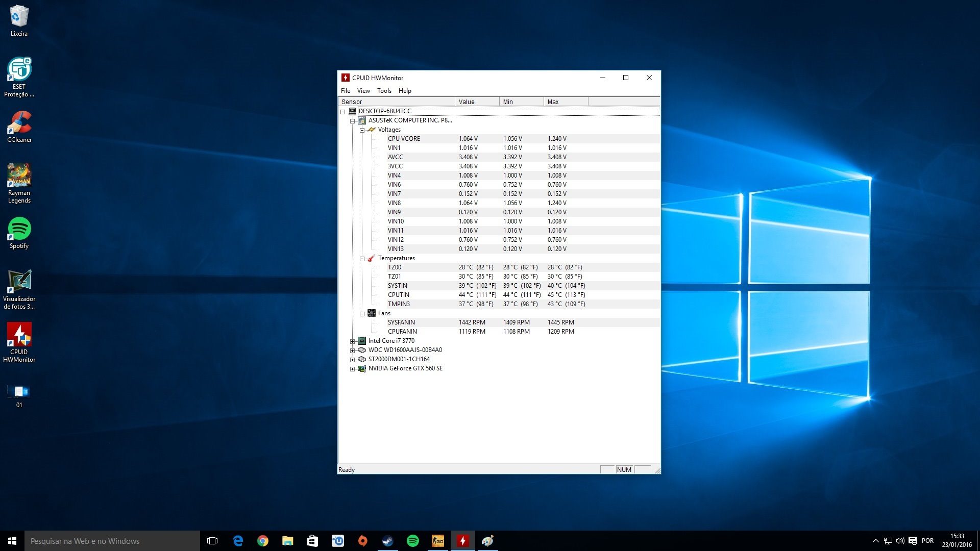Click the Min column header

[522, 102]
